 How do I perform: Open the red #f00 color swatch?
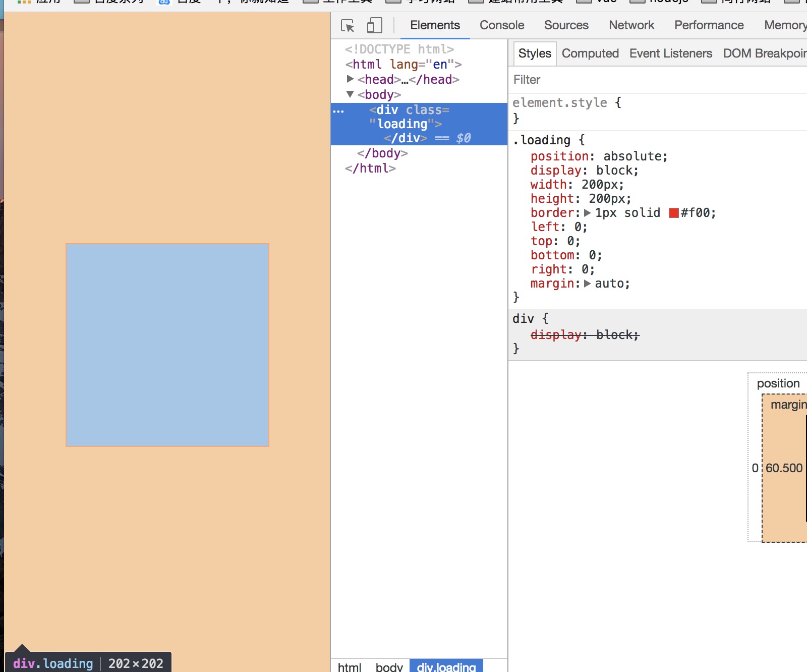click(673, 213)
